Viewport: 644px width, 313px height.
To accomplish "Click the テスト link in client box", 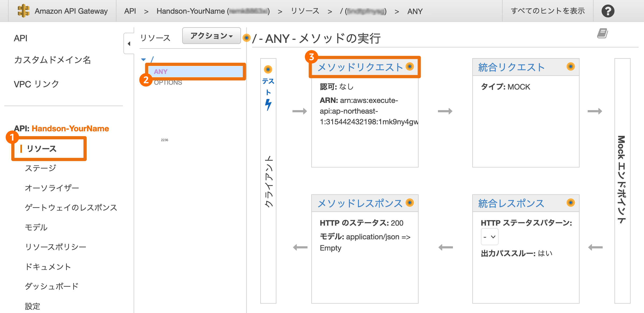I will (x=268, y=86).
